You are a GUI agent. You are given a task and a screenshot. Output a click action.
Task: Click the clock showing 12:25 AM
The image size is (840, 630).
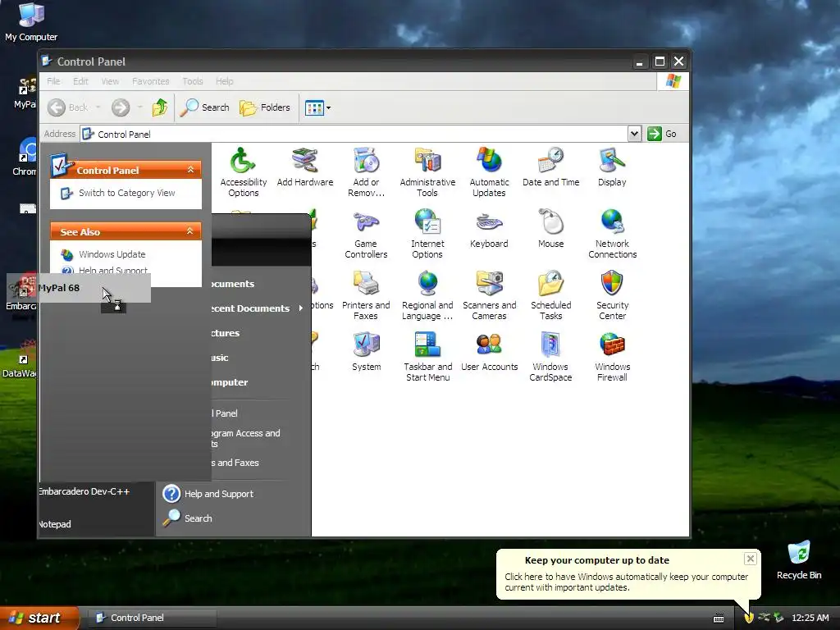pyautogui.click(x=810, y=618)
